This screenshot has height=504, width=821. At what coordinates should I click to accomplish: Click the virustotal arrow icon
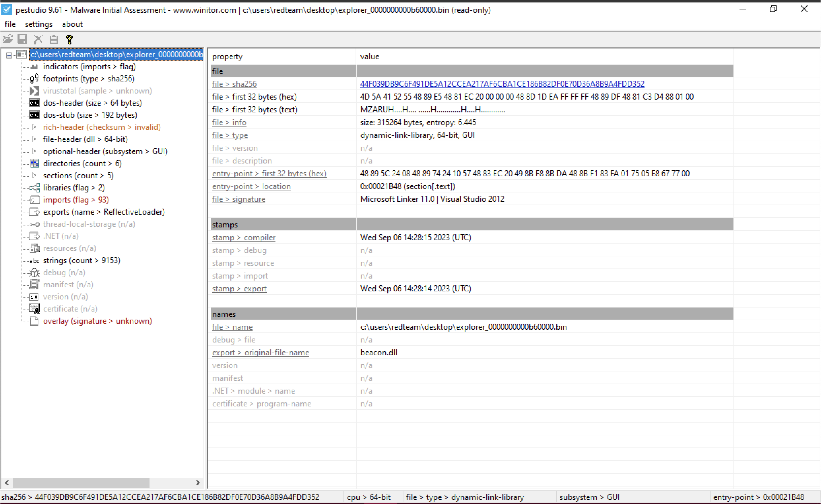(34, 91)
